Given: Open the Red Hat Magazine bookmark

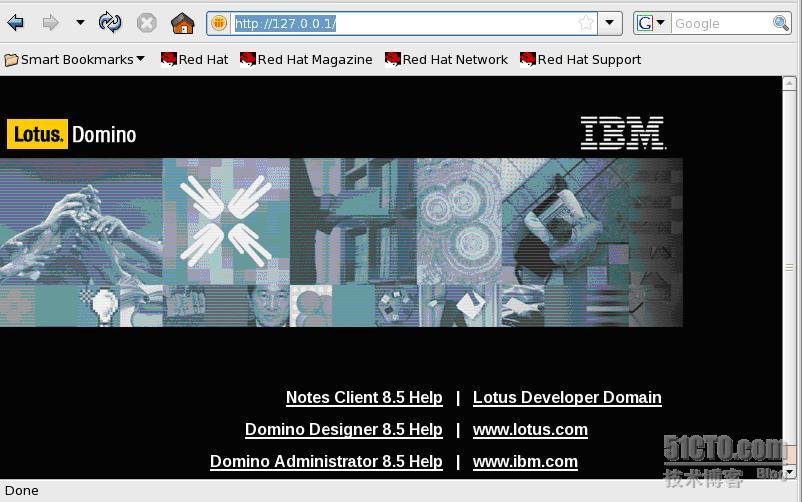Looking at the screenshot, I should pos(306,59).
